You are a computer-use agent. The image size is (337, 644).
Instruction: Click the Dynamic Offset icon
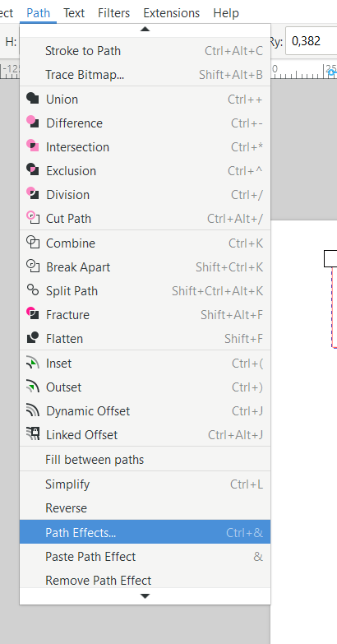point(32,410)
